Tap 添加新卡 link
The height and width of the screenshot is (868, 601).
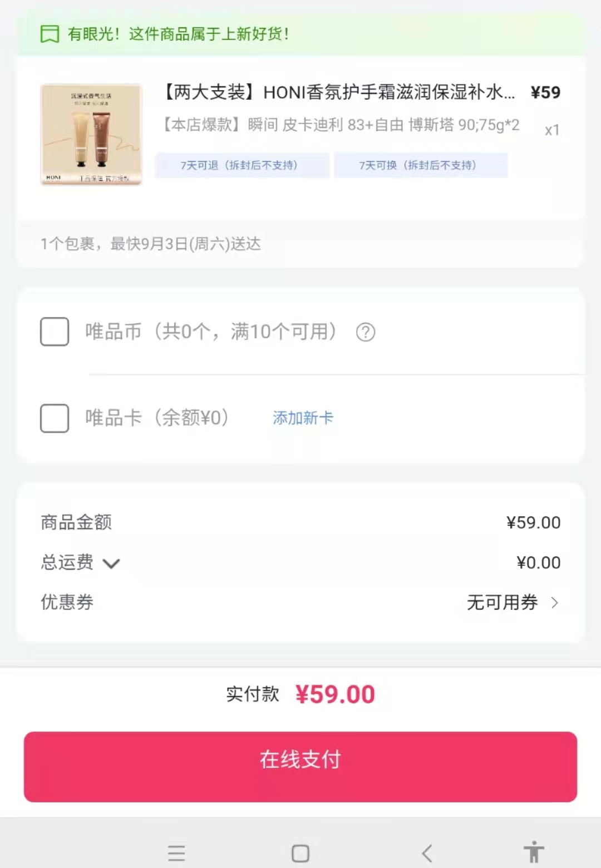[x=303, y=418]
